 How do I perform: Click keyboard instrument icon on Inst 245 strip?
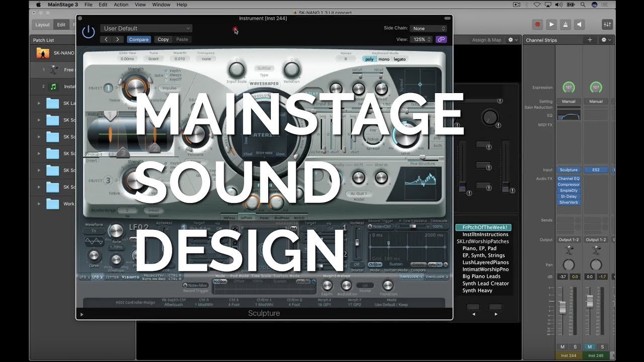[x=596, y=250]
